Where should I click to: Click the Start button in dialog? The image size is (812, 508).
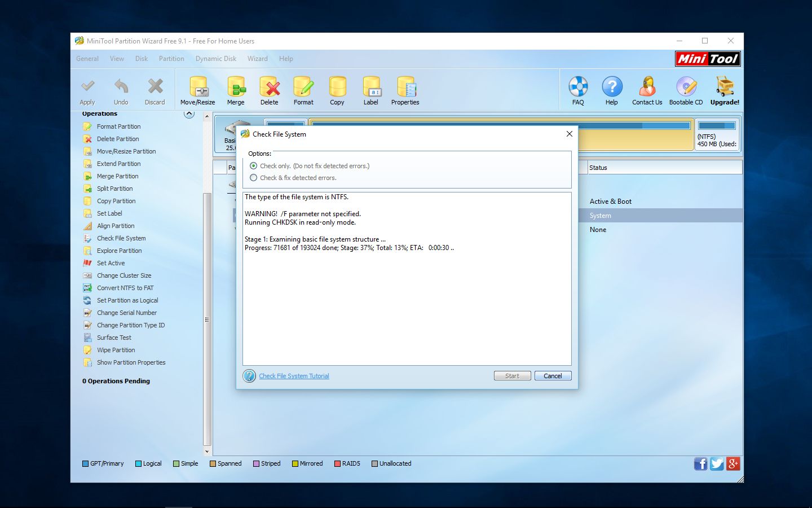pyautogui.click(x=512, y=376)
